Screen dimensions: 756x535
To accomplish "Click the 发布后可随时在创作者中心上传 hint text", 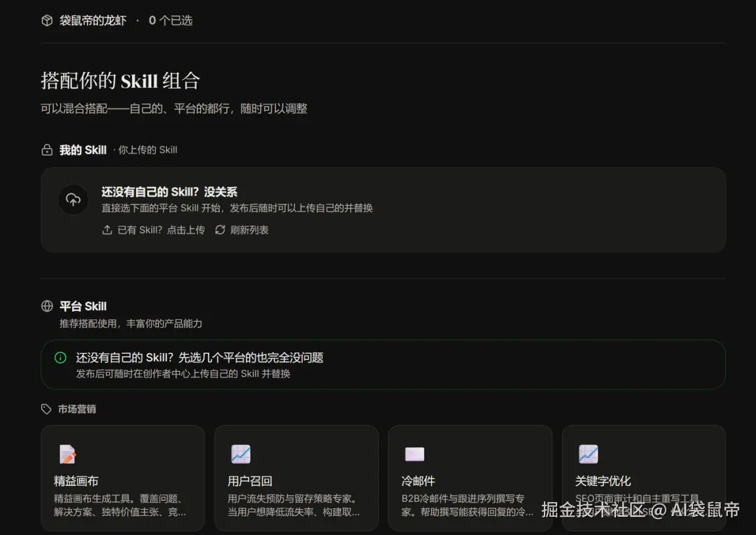I will [x=183, y=374].
